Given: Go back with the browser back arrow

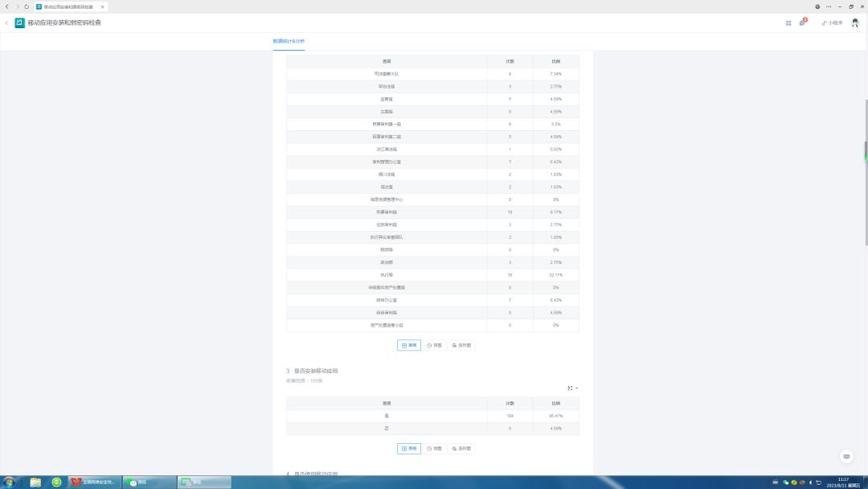Looking at the screenshot, I should coord(7,6).
